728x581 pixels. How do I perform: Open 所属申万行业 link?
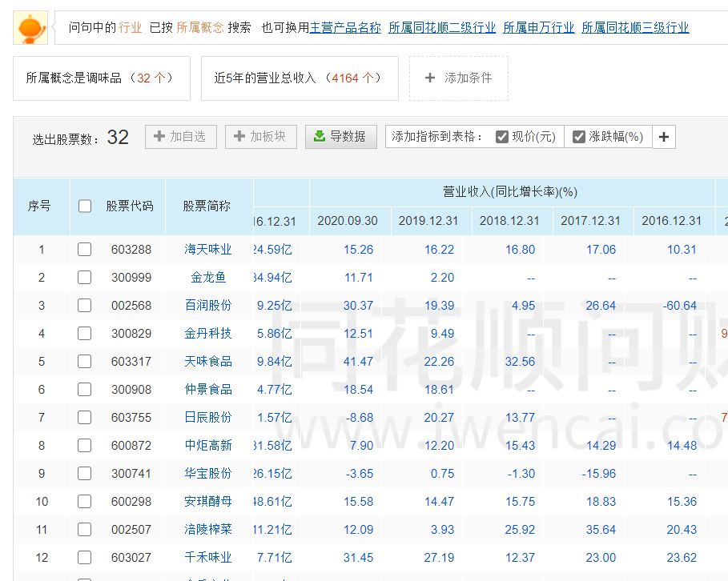[x=538, y=27]
